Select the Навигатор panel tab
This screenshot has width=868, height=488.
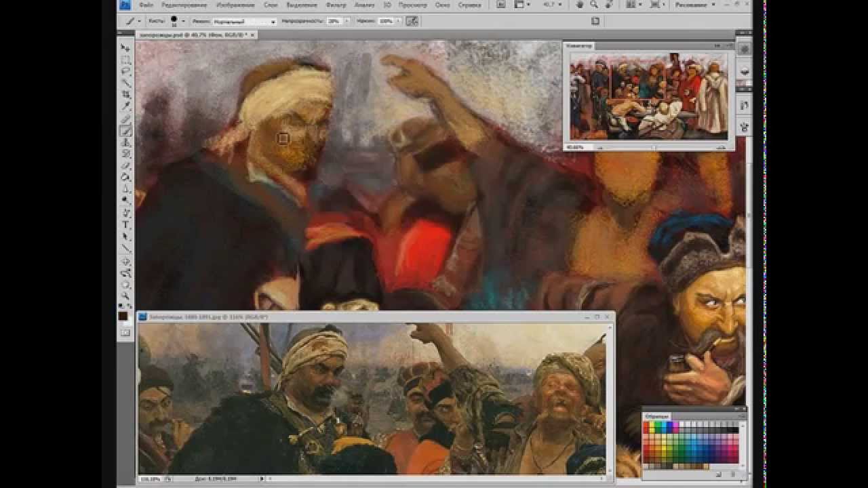(x=580, y=46)
